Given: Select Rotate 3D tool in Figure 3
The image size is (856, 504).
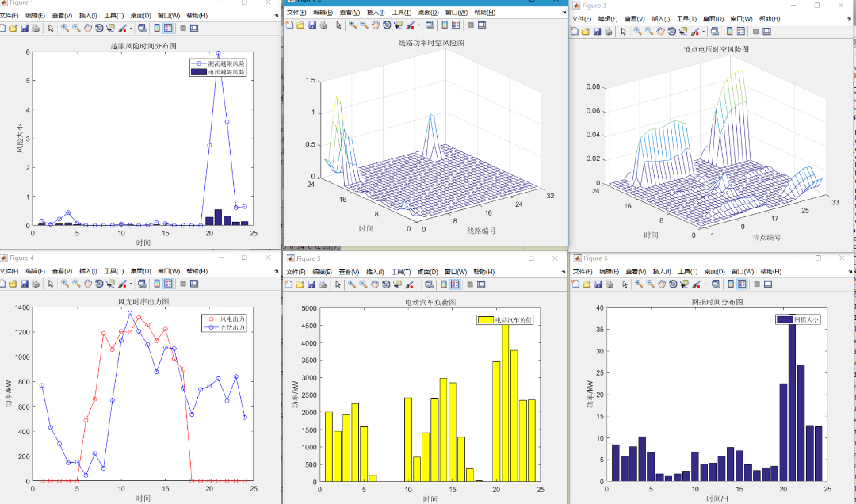Looking at the screenshot, I should (672, 31).
